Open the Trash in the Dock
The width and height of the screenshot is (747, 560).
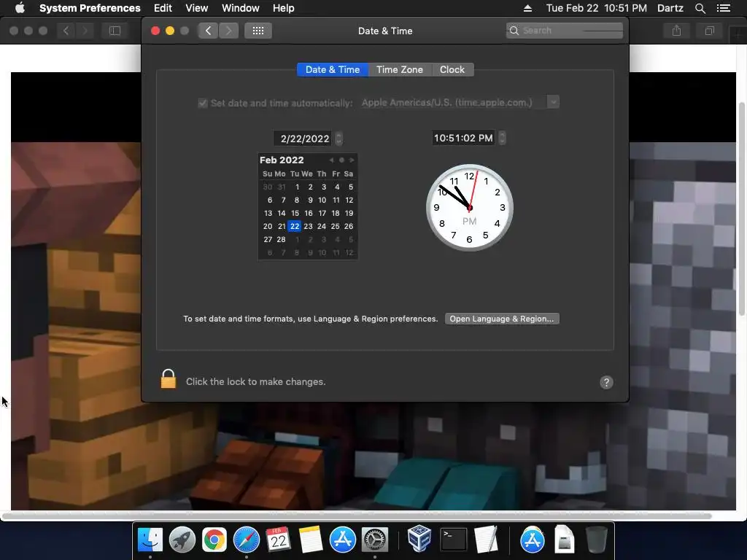[596, 540]
